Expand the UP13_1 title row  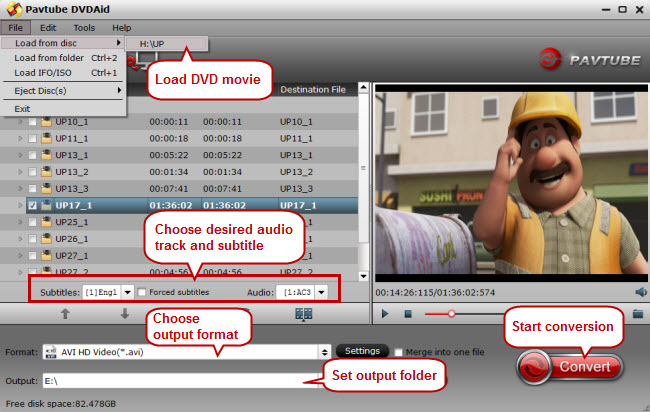coord(20,155)
